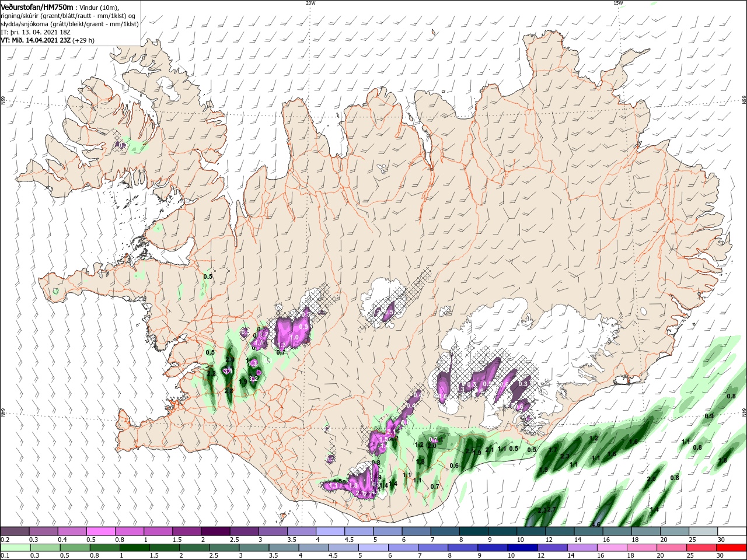Viewport: 747px width, 560px height.
Task: Click the '2.7' precipitation value offshore
Action: point(552,510)
